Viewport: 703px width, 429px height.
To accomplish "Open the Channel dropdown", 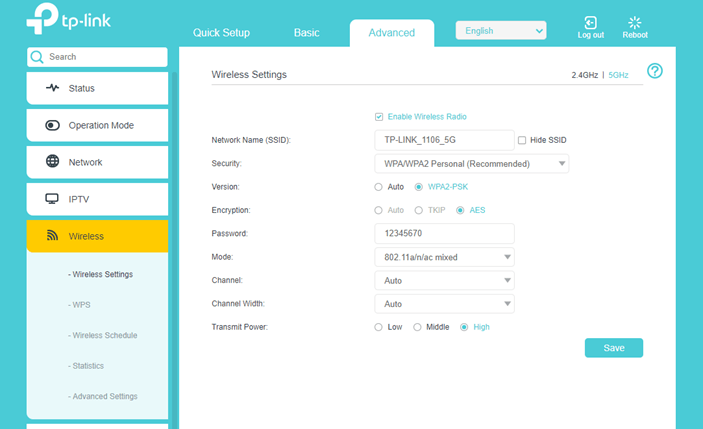I will [444, 281].
